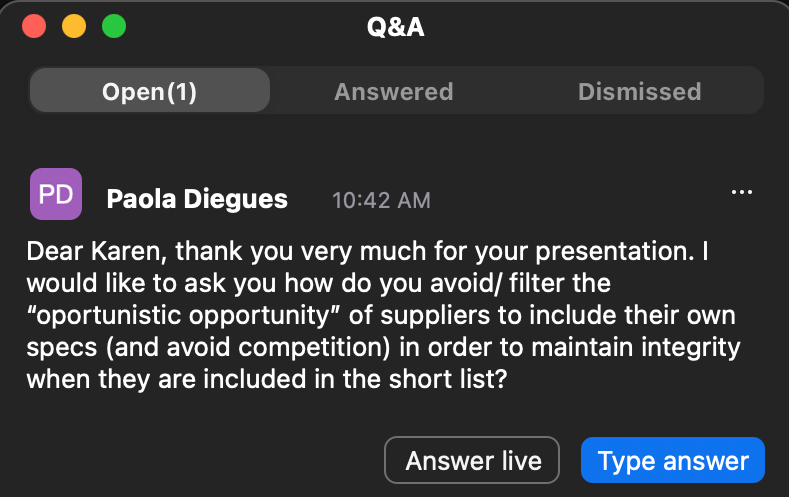Switch to the Answered tab
The image size is (789, 497).
click(393, 92)
